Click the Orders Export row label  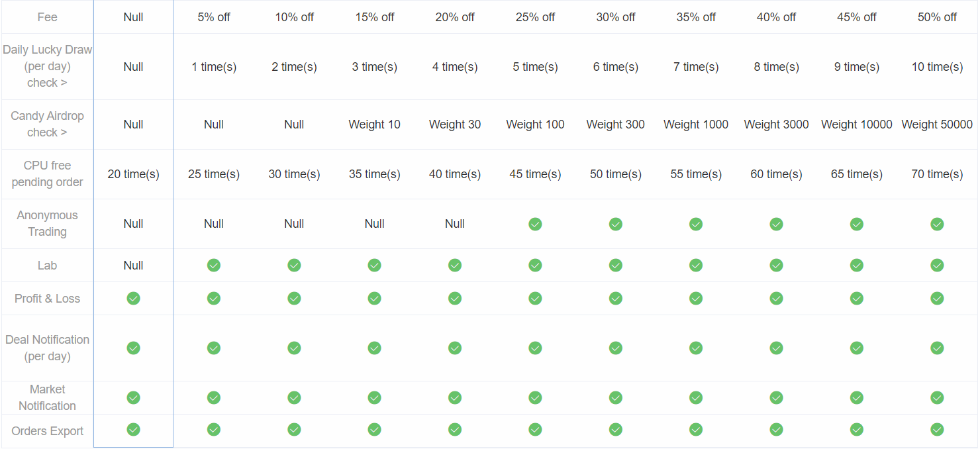pos(47,431)
